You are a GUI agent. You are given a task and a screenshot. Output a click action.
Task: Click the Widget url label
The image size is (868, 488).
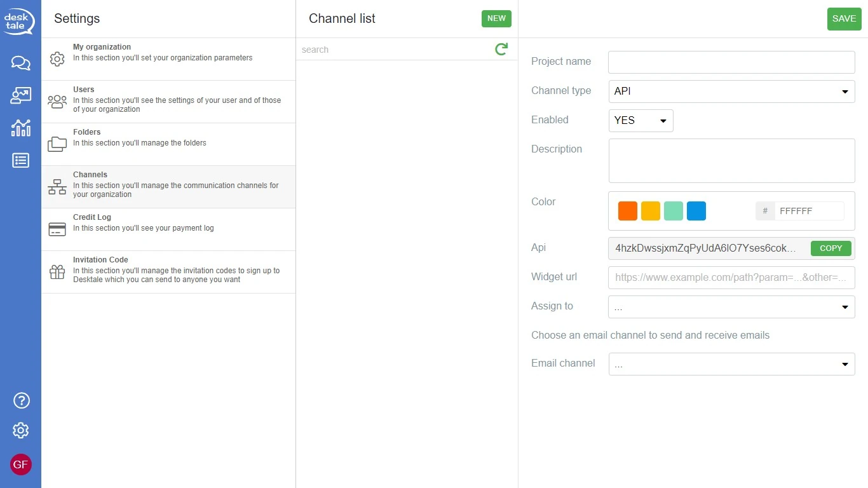[554, 277]
